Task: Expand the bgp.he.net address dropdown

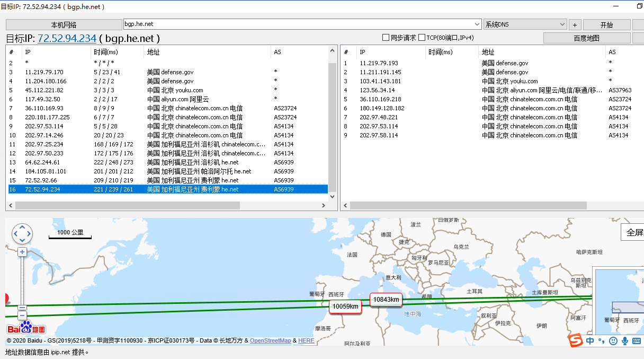Action: point(477,24)
